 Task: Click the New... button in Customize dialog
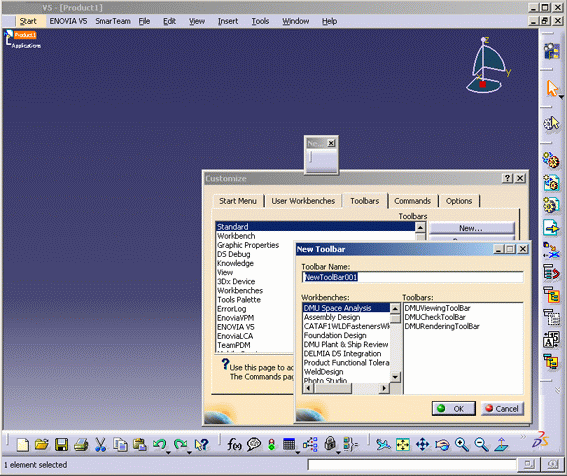pyautogui.click(x=472, y=228)
